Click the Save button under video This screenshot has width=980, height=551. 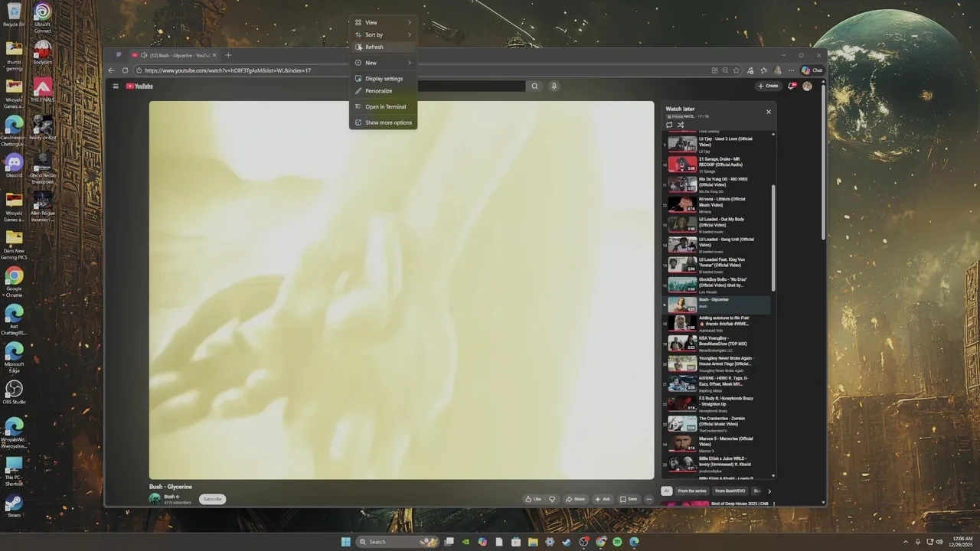pos(629,499)
